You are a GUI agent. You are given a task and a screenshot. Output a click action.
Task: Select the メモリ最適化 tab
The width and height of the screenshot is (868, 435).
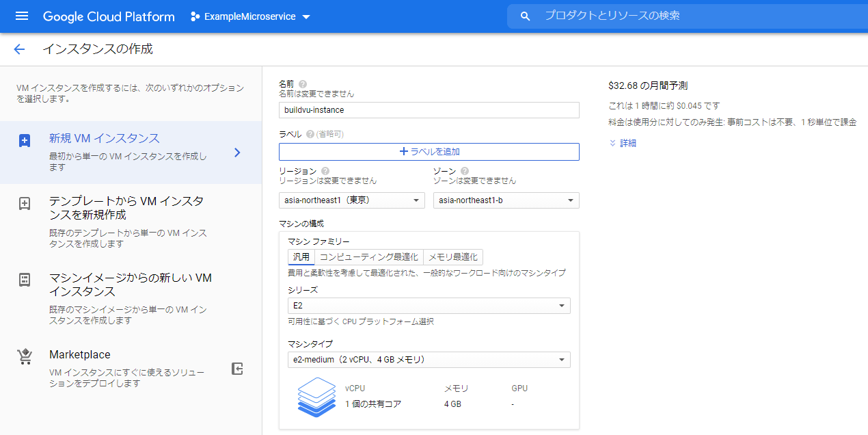[453, 257]
